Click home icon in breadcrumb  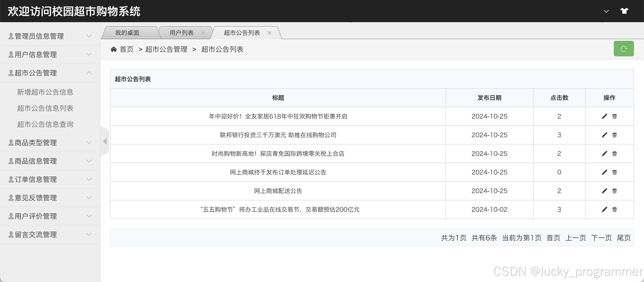[x=114, y=49]
